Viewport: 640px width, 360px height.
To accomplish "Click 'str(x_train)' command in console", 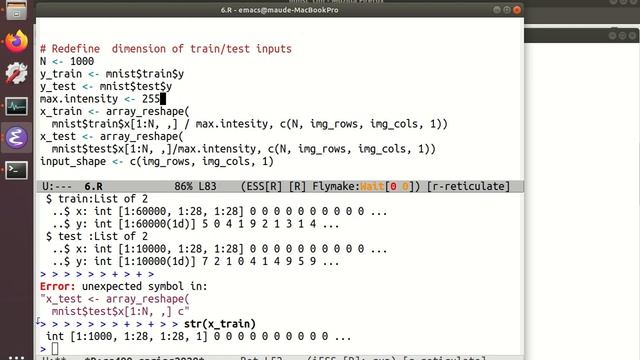I will click(220, 324).
